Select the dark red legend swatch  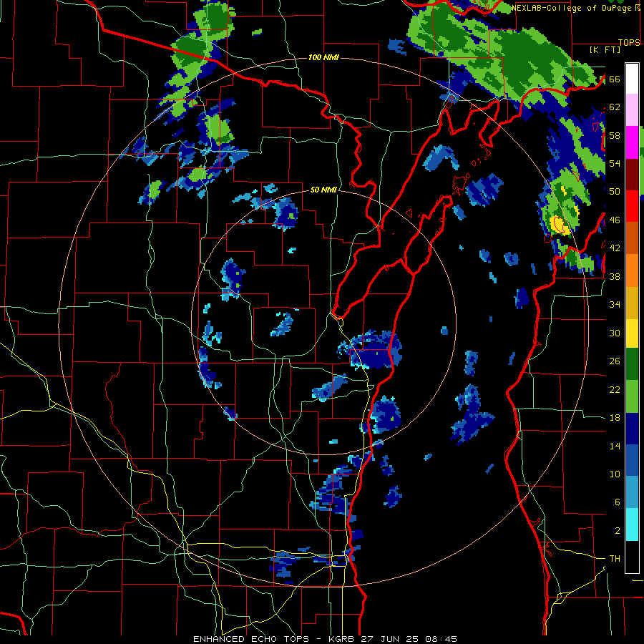632,174
